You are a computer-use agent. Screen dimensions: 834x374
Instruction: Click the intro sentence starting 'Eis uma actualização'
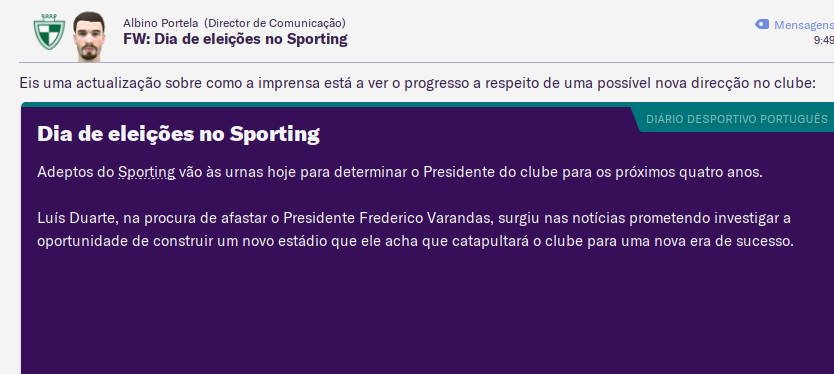point(417,83)
